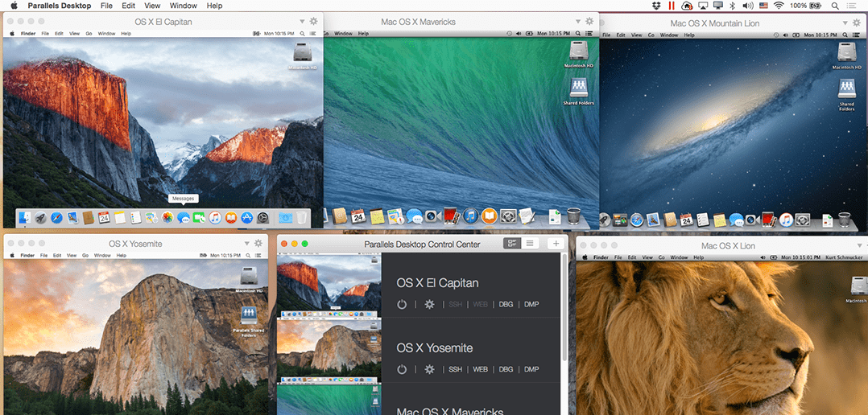
Task: Click the power icon for OS X El Capitan
Action: tap(403, 304)
